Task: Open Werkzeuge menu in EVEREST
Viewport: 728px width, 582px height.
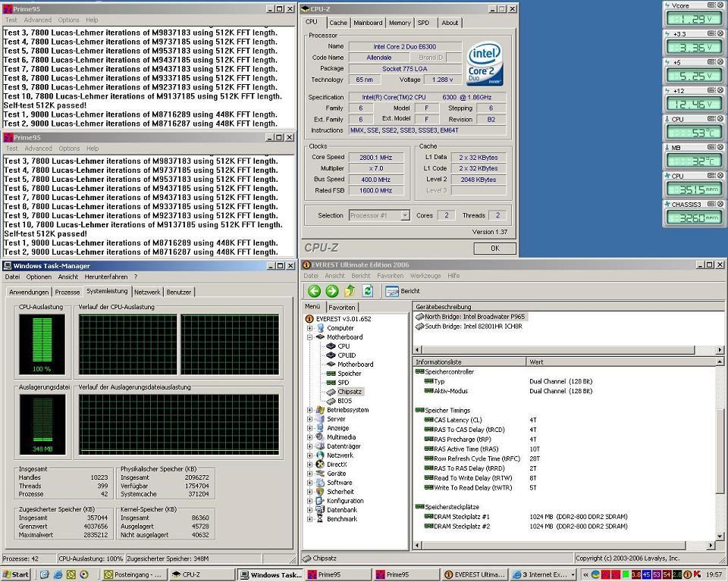Action: pyautogui.click(x=425, y=276)
